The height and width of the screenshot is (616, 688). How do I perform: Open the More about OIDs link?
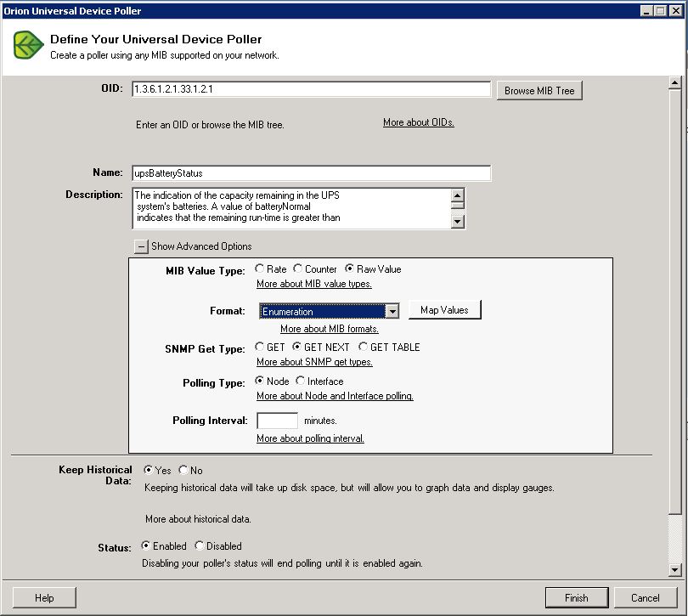418,122
